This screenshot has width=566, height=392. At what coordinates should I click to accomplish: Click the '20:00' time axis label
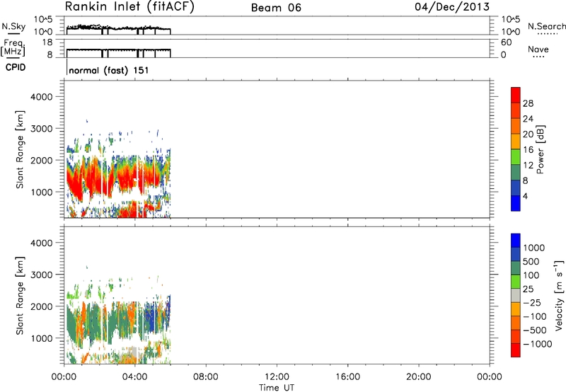418,377
